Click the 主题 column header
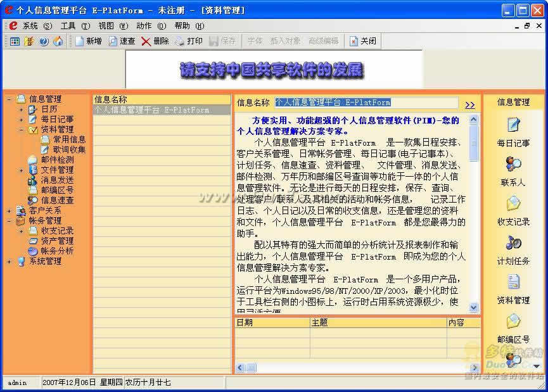 pyautogui.click(x=378, y=322)
